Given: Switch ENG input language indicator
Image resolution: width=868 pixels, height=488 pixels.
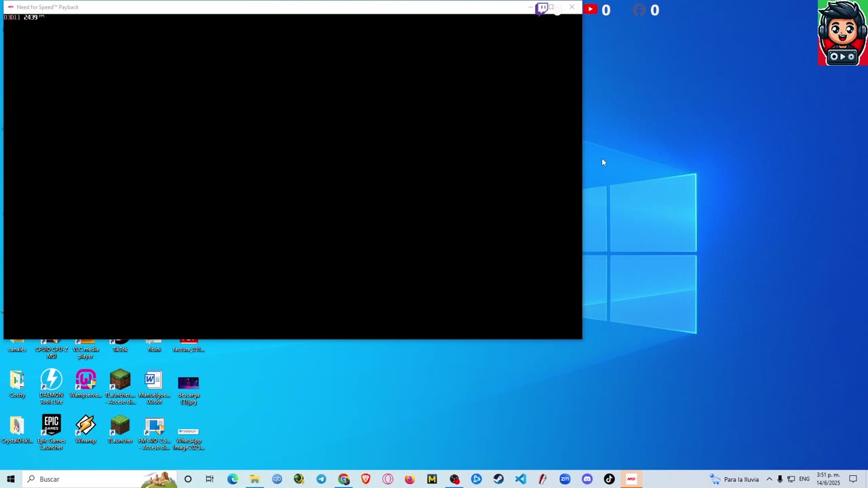Looking at the screenshot, I should point(804,479).
